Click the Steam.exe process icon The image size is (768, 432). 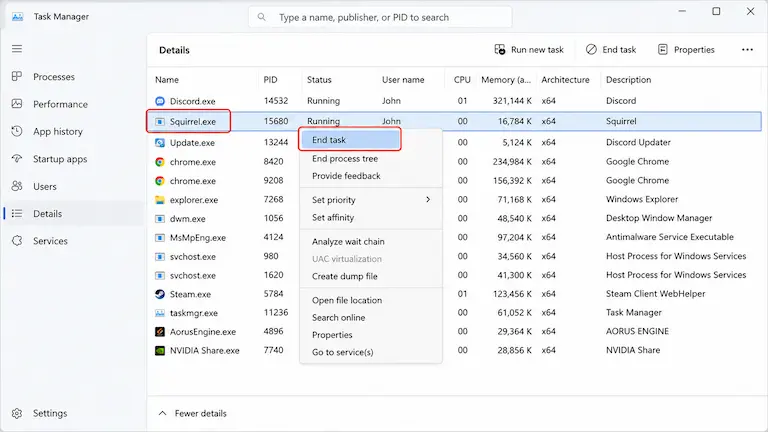click(x=160, y=294)
